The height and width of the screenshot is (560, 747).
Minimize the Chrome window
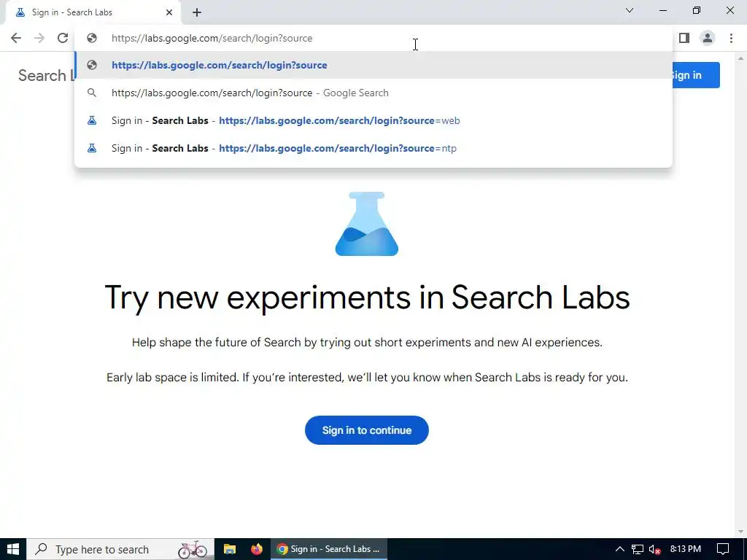click(662, 10)
